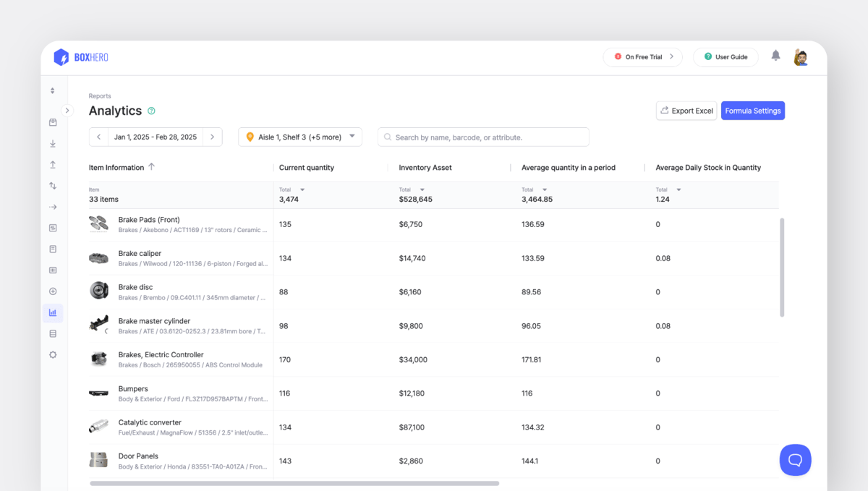Image resolution: width=868 pixels, height=491 pixels.
Task: Open the settings gear icon in sidebar
Action: point(53,355)
